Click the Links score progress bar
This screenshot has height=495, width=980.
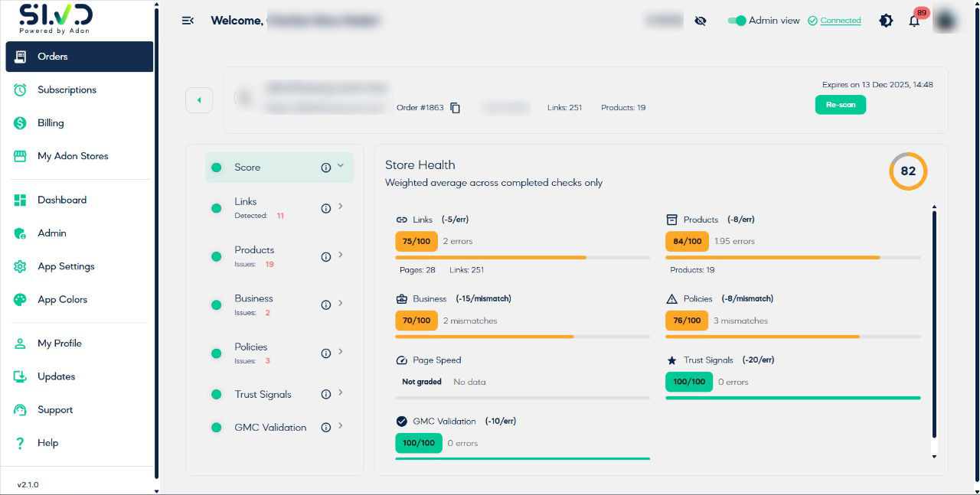522,258
